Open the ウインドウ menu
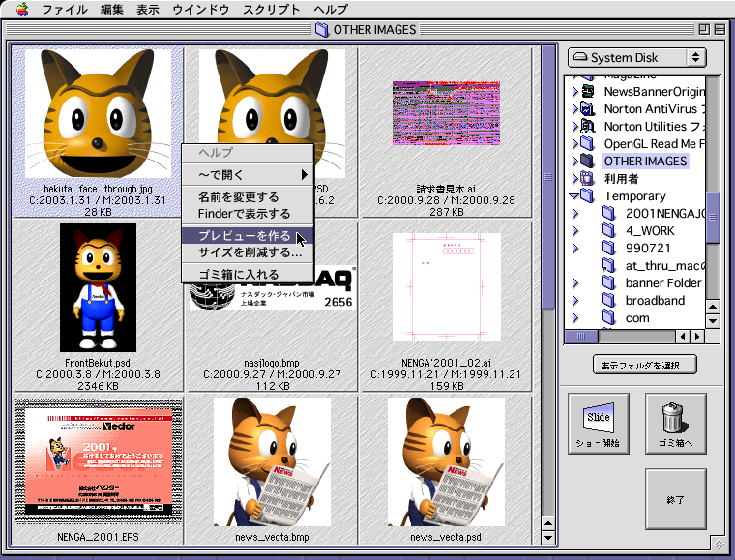This screenshot has width=735, height=560. (x=200, y=10)
